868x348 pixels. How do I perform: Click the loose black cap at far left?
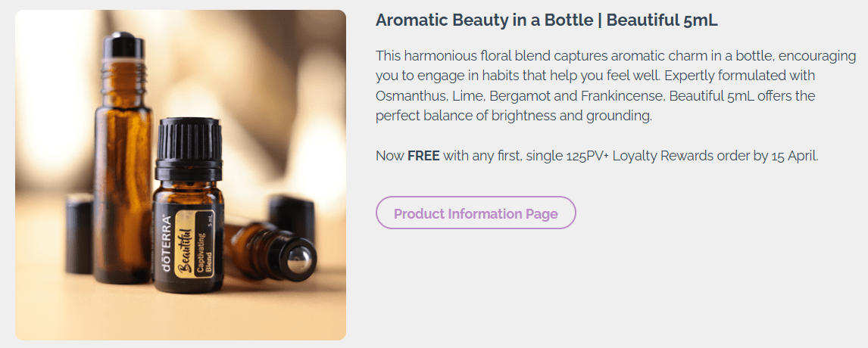point(78,234)
